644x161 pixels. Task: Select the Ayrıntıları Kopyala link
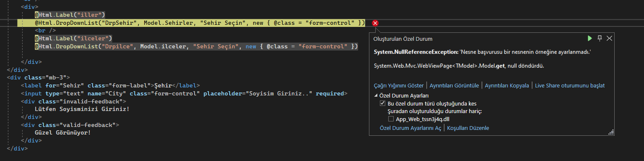pyautogui.click(x=507, y=85)
